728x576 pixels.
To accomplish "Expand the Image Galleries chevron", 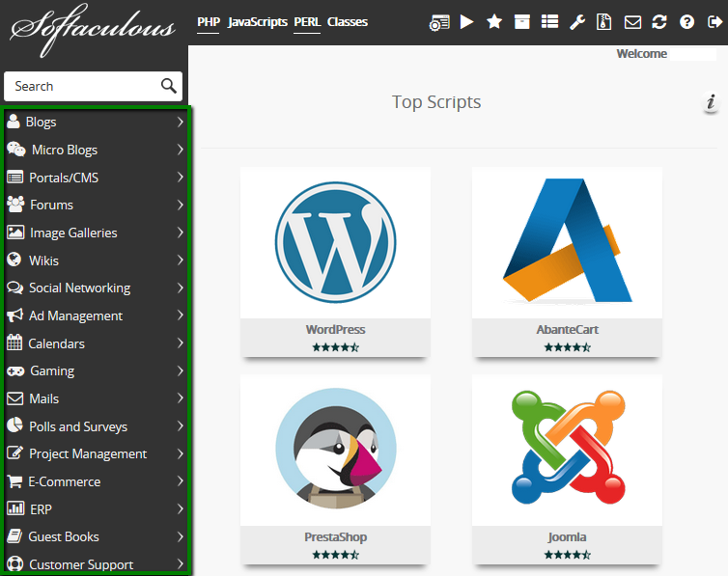I will 181,233.
